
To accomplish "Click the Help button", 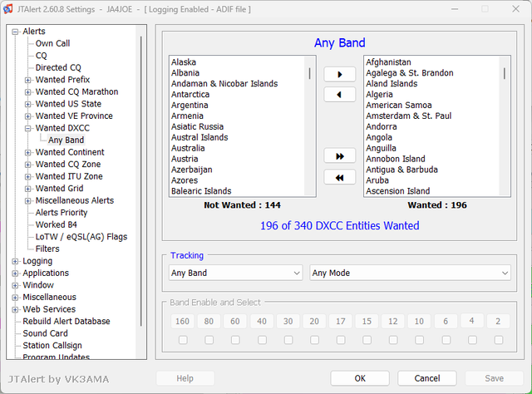I will tap(185, 378).
